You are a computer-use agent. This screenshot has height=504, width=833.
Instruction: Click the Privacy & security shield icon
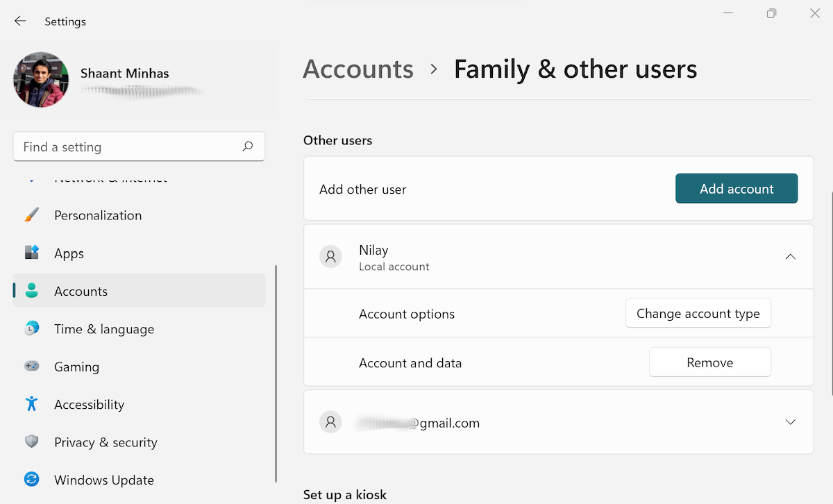[32, 442]
